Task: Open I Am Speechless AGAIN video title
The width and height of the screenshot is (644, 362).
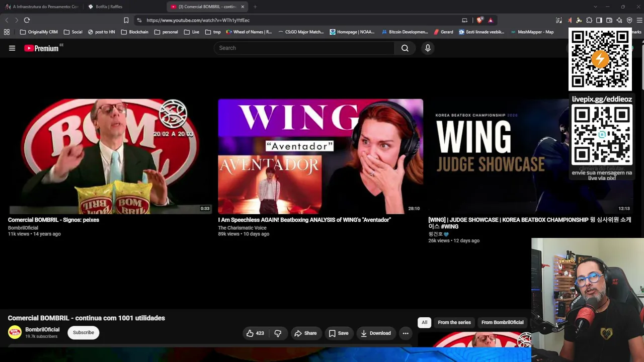Action: pos(304,220)
